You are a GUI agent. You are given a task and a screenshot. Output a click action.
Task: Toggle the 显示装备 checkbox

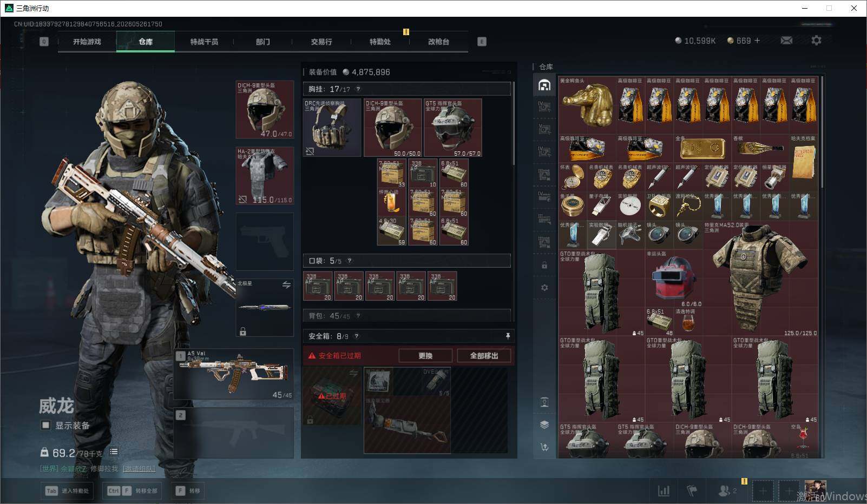click(x=46, y=426)
